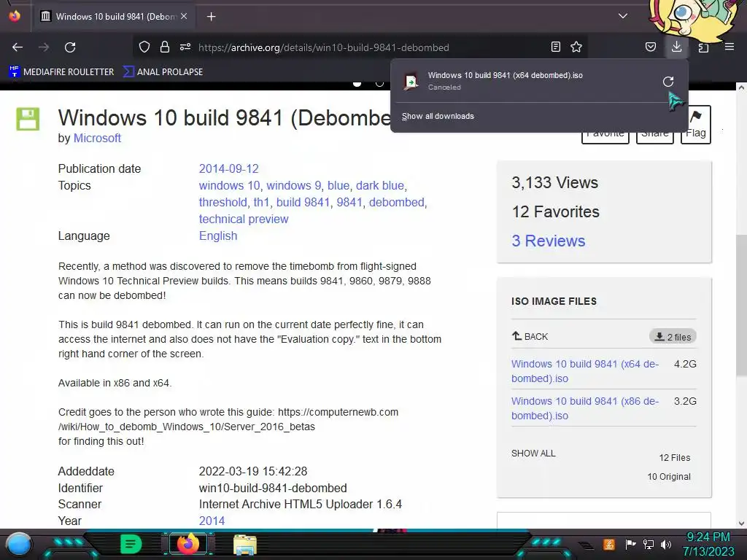747x560 pixels.
Task: Download the x64 debombed ISO link
Action: (585, 371)
